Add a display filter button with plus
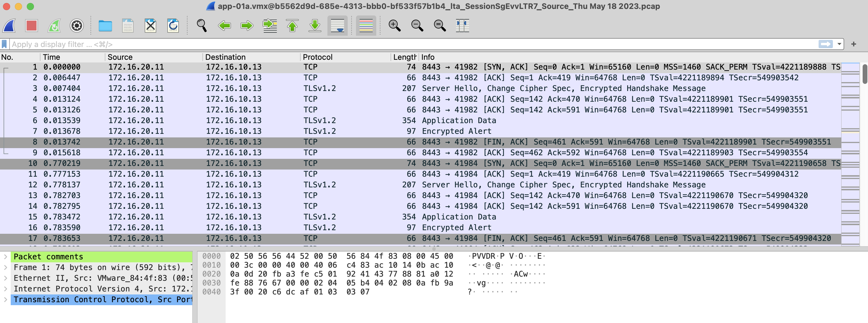Screen dimensions: 868x323 (853, 44)
